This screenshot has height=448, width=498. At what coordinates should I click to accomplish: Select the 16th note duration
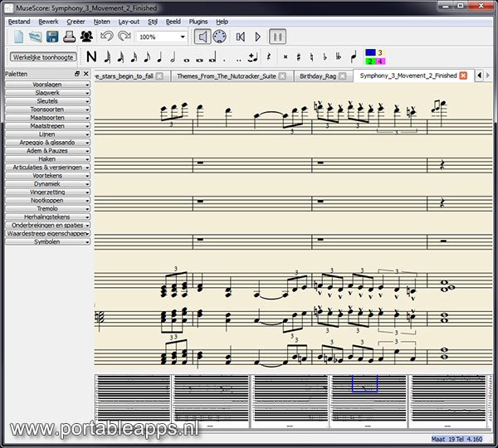[x=134, y=57]
